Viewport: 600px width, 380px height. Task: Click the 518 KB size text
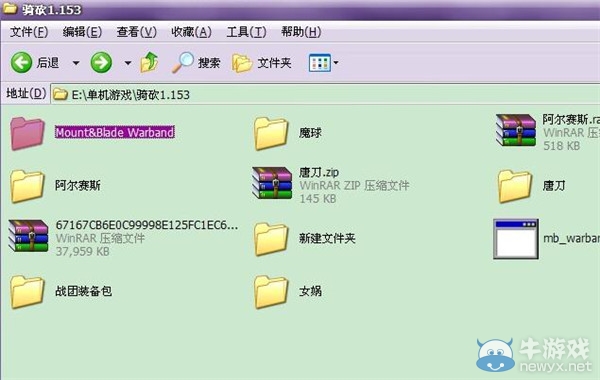click(561, 146)
